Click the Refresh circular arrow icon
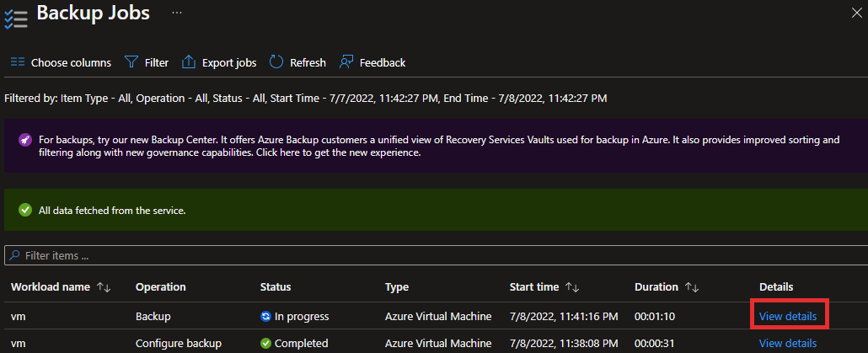Screen dimensions: 868x353 click(x=276, y=62)
